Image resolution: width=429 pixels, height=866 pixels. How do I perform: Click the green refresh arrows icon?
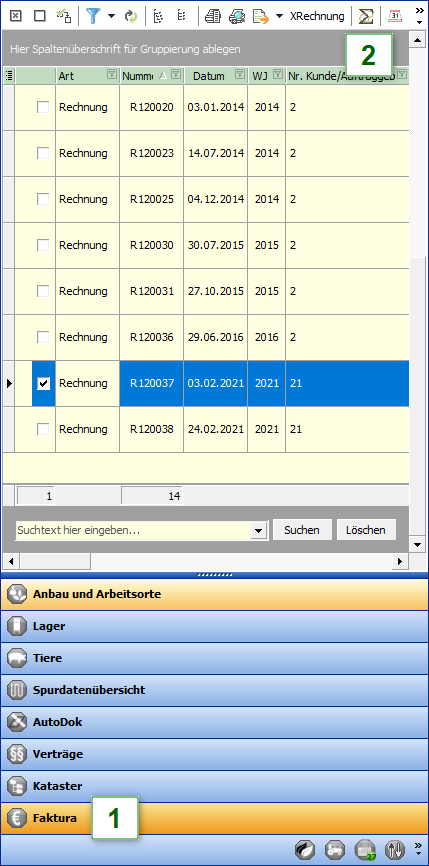(x=131, y=16)
